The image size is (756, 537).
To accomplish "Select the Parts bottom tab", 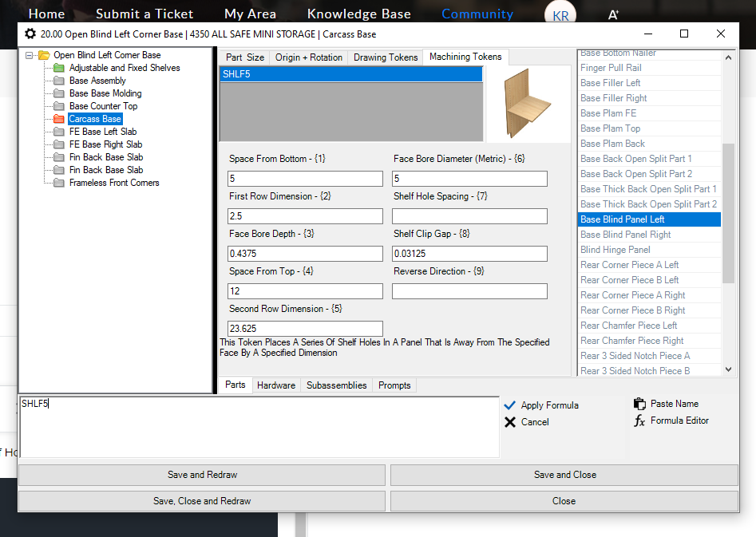I will [x=236, y=385].
